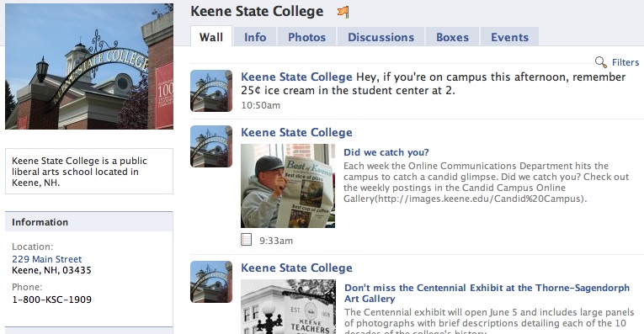This screenshot has width=644, height=334.
Task: Open the Centennial Exhibit at Thorne-Sagendorph link
Action: pyautogui.click(x=487, y=293)
